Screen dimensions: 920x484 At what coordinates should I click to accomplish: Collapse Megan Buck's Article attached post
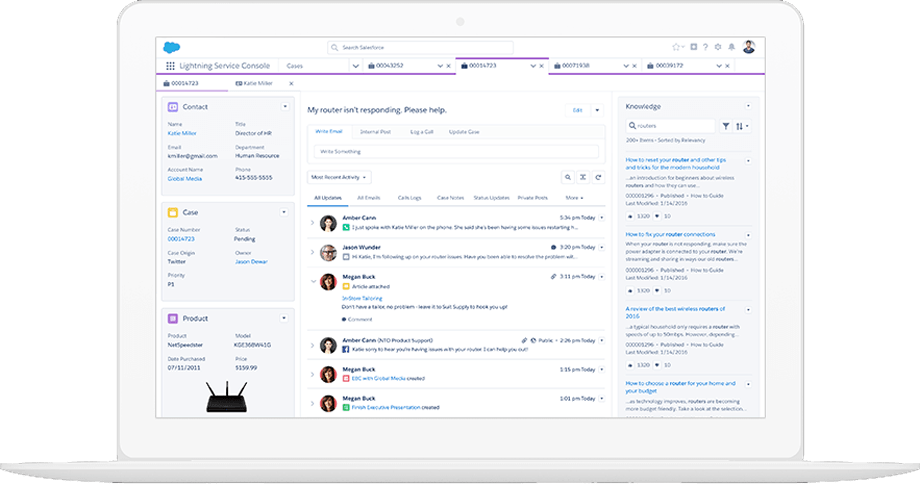[x=312, y=282]
